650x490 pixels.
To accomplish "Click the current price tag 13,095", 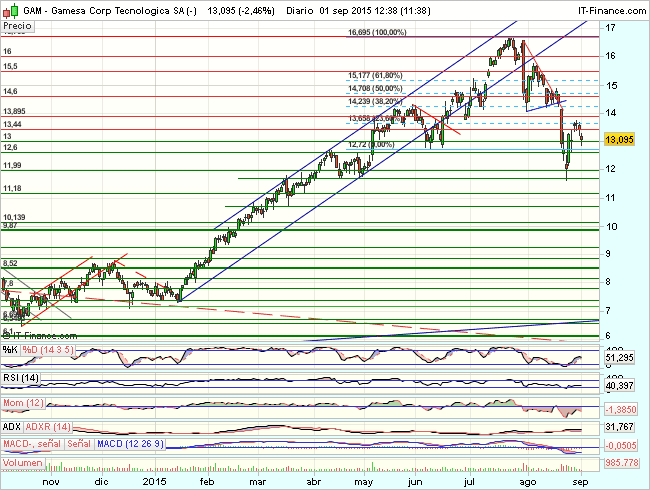I will (x=619, y=140).
